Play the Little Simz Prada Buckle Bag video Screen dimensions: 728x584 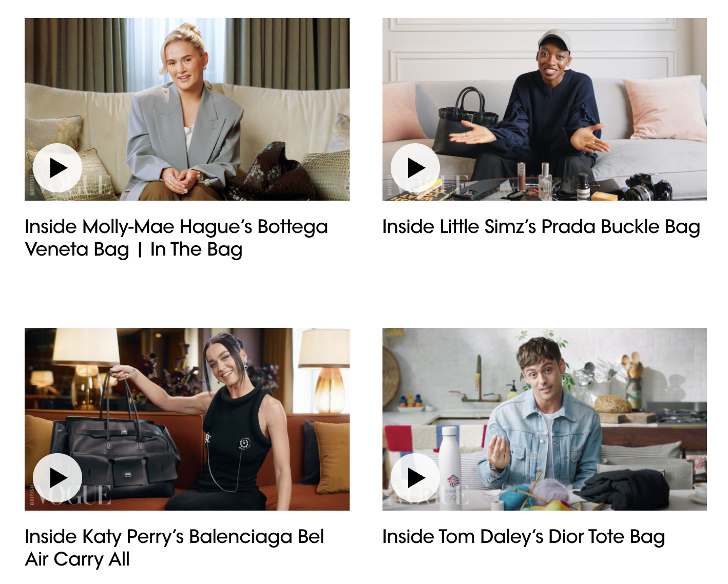click(x=415, y=168)
